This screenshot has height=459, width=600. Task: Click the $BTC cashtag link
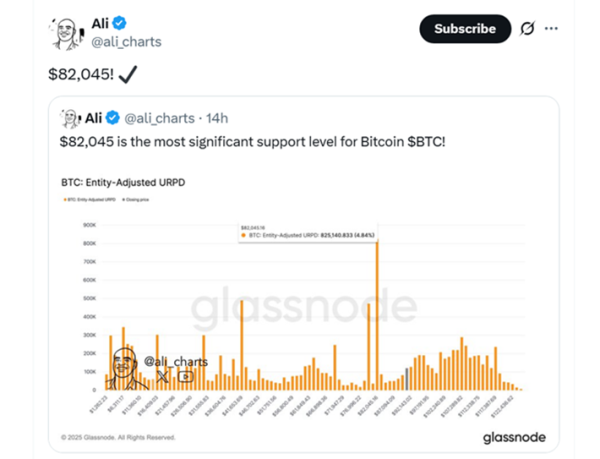[427, 143]
